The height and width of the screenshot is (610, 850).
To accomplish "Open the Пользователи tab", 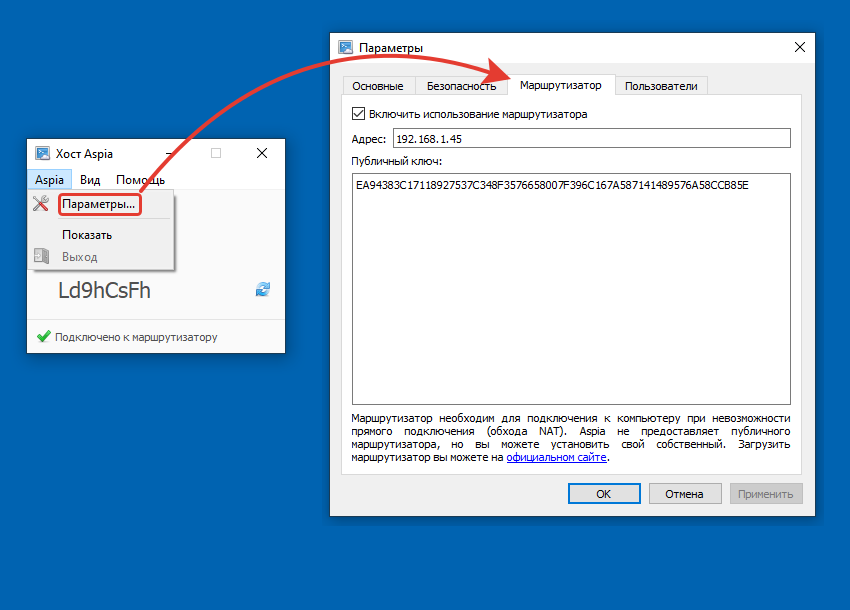I will click(661, 86).
